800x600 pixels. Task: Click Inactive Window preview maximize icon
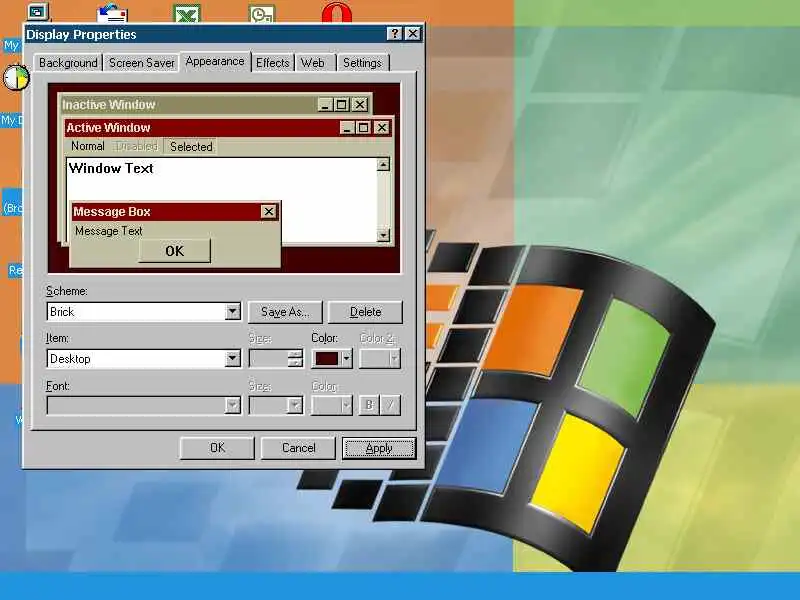coord(341,105)
